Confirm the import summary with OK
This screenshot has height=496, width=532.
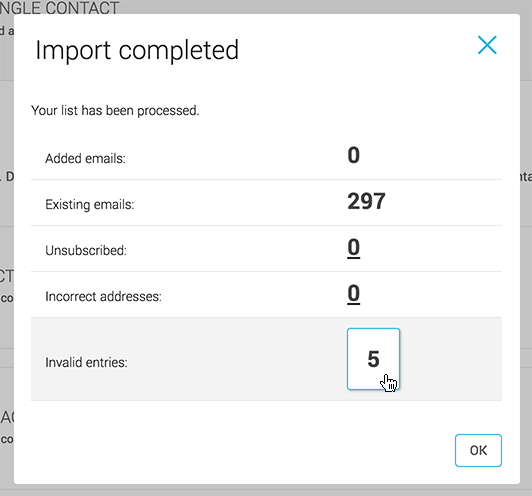[478, 450]
